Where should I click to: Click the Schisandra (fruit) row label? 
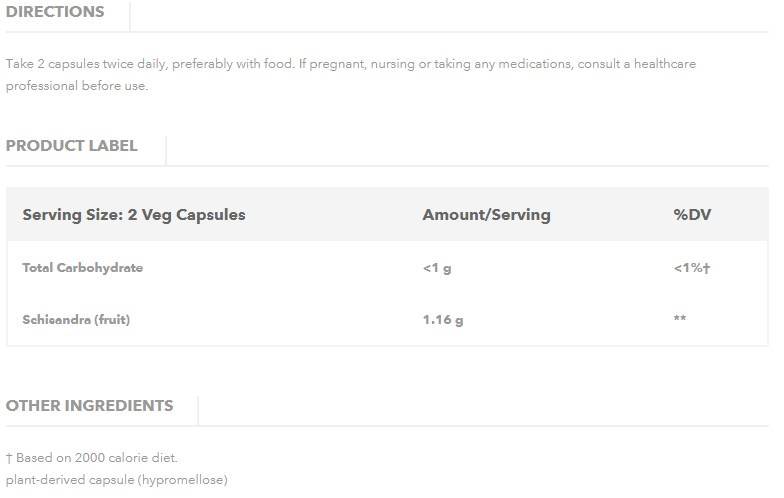76,320
